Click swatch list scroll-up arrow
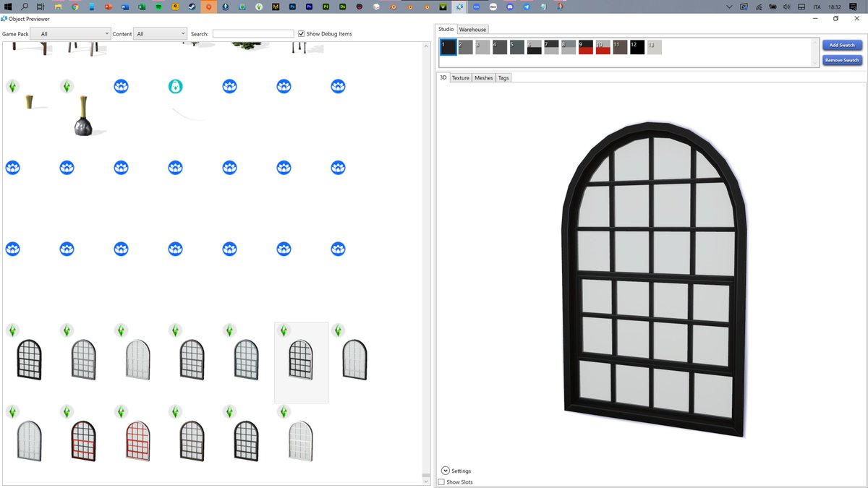The image size is (868, 488). click(x=816, y=43)
